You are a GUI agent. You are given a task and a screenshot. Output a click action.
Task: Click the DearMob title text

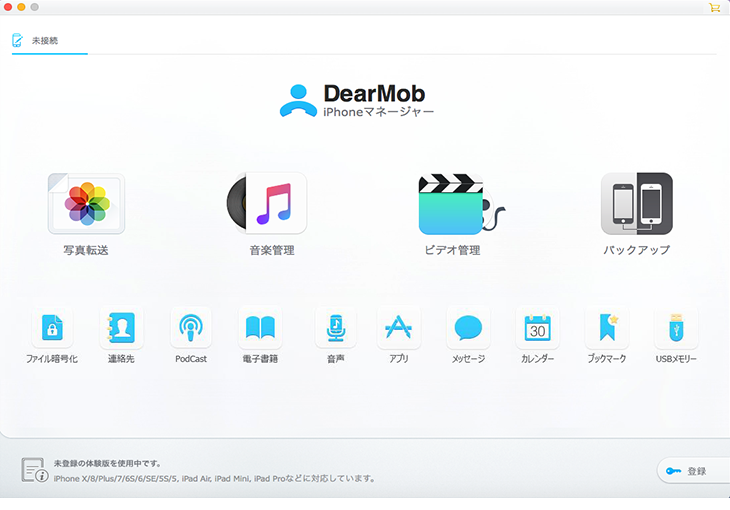click(374, 94)
